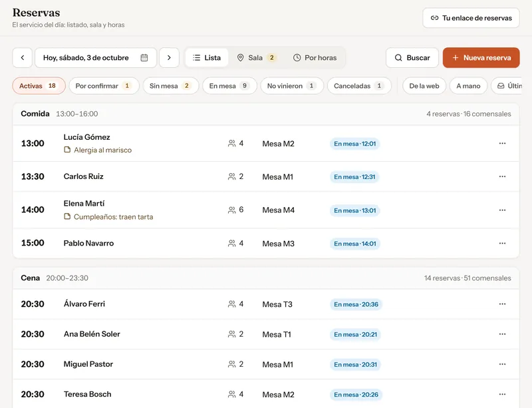532x408 pixels.
Task: Open Tu enlace de reservas link
Action: (x=471, y=18)
